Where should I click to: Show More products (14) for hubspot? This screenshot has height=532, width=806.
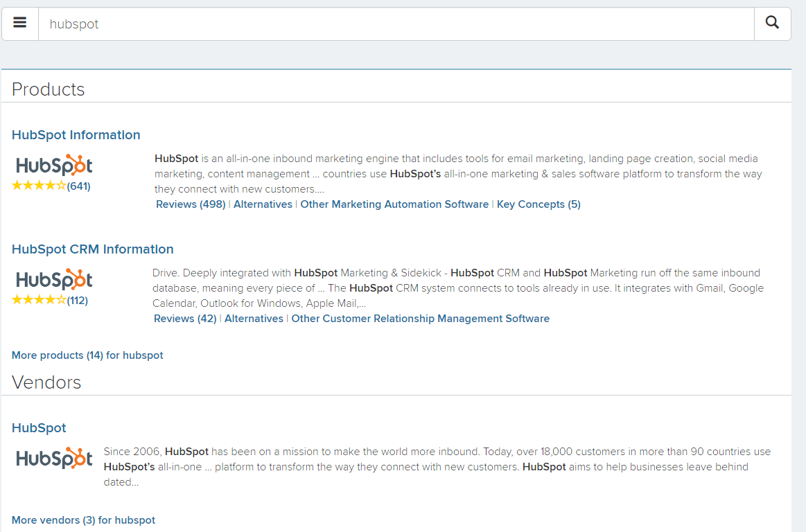[x=87, y=355]
